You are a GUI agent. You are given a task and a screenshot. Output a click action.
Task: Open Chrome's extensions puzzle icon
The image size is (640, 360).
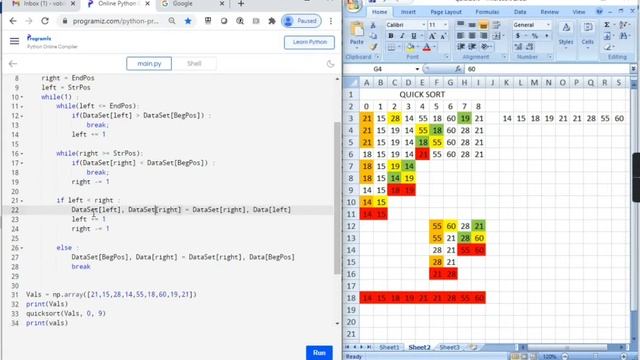pos(272,21)
